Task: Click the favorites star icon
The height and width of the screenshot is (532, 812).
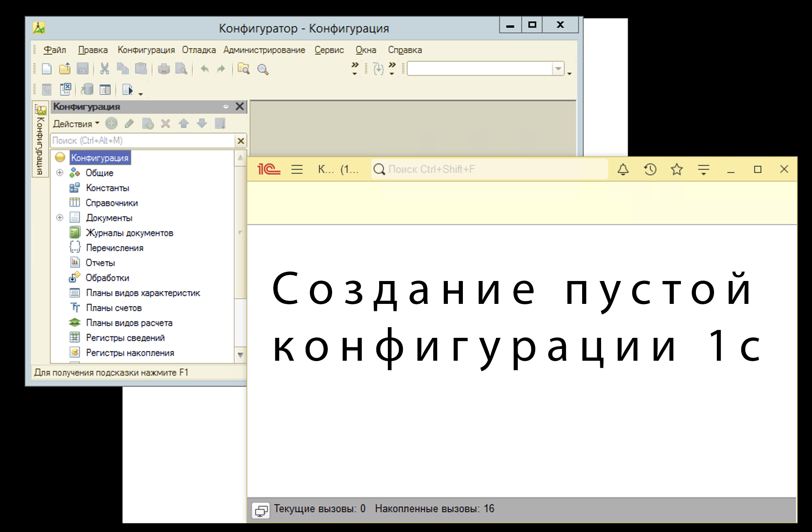Action: [x=677, y=169]
